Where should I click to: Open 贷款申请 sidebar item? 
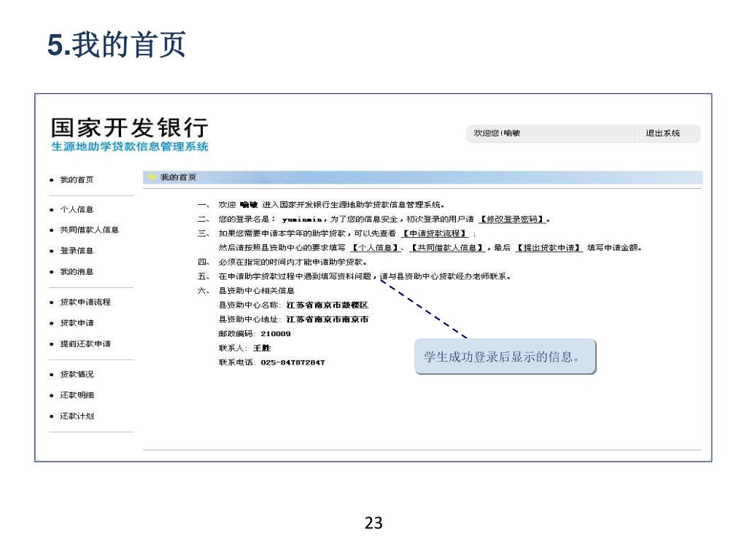77,323
